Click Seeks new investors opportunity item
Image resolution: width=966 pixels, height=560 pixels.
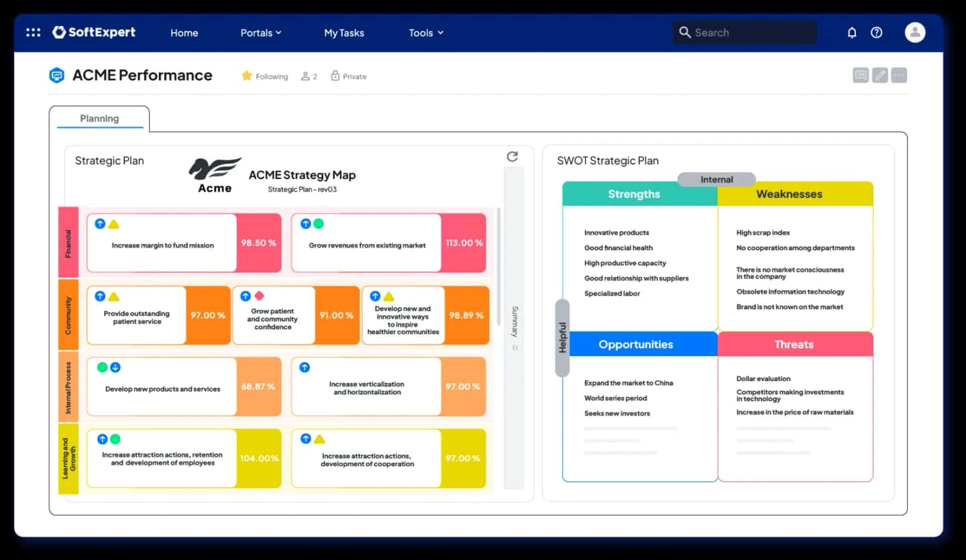pos(617,414)
